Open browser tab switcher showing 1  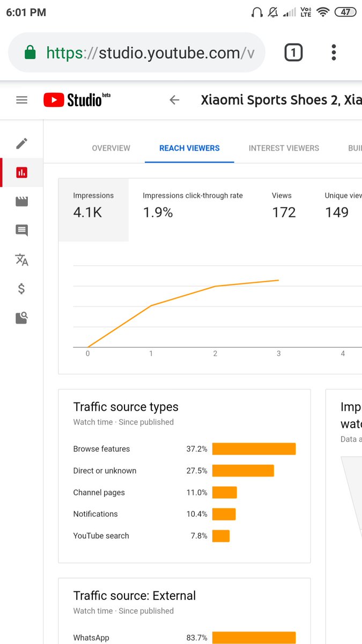[293, 53]
